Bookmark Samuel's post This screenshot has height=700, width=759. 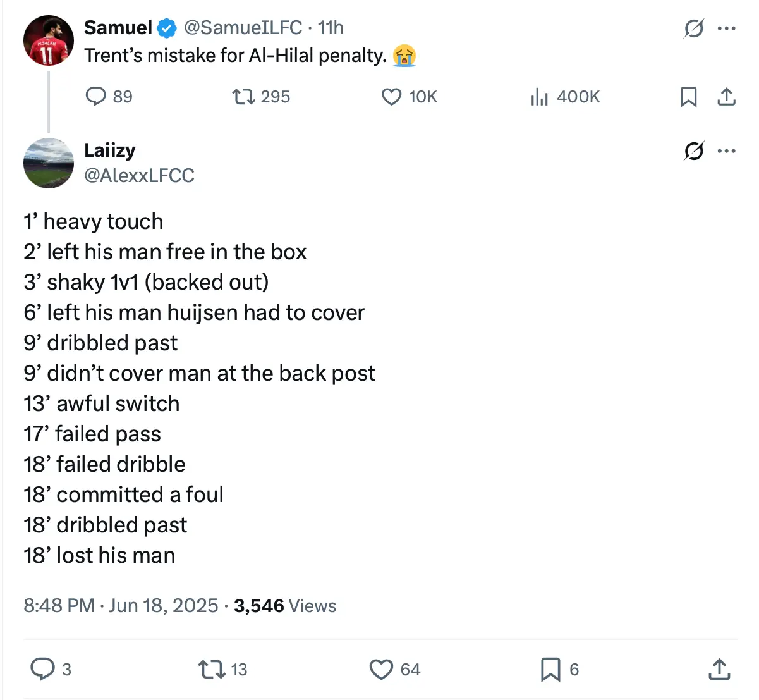pyautogui.click(x=688, y=97)
